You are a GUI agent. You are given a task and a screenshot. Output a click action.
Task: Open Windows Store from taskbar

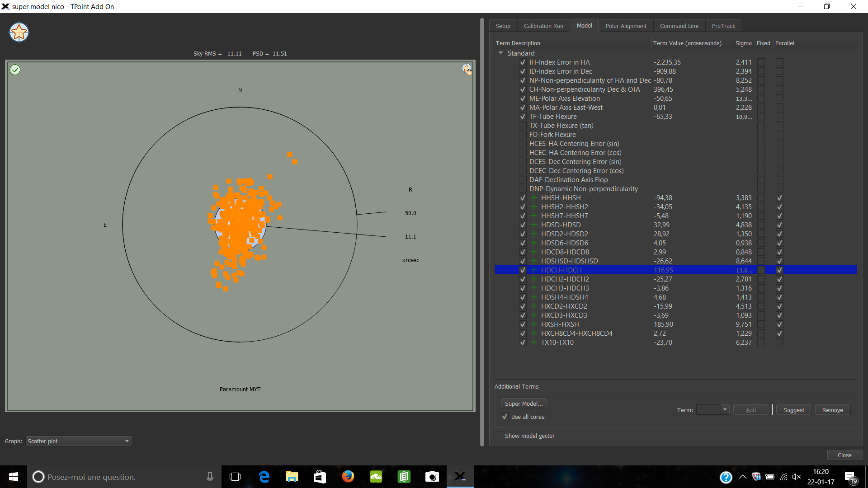[x=320, y=477]
